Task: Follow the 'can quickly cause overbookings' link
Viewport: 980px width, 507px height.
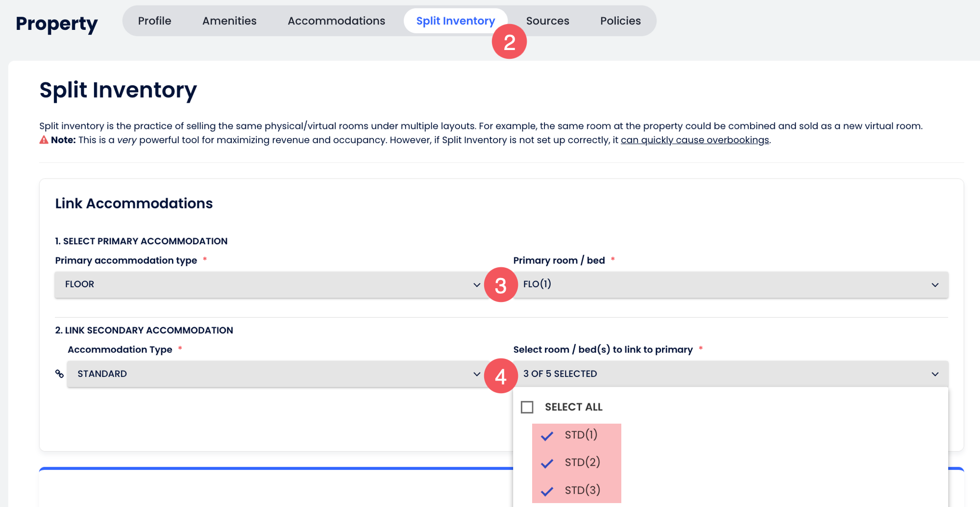Action: click(694, 140)
